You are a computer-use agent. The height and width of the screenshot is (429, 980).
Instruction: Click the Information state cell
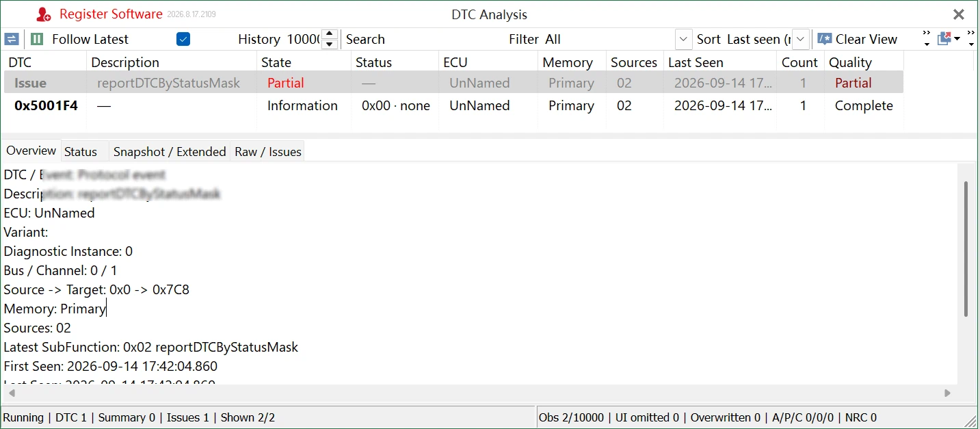click(302, 105)
